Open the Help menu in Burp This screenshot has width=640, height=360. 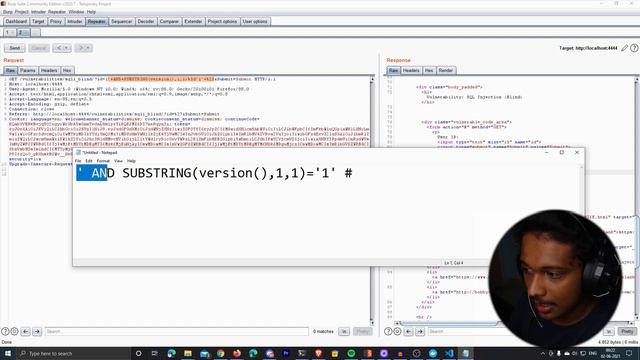91,12
